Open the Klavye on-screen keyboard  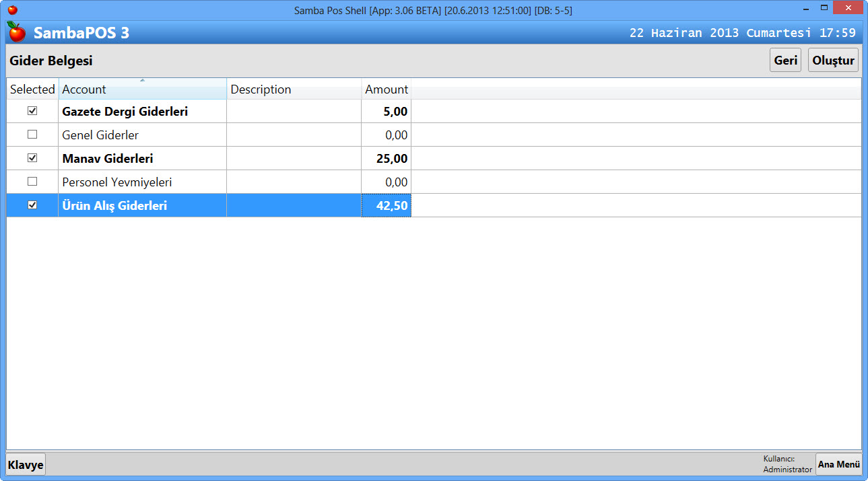pos(26,465)
